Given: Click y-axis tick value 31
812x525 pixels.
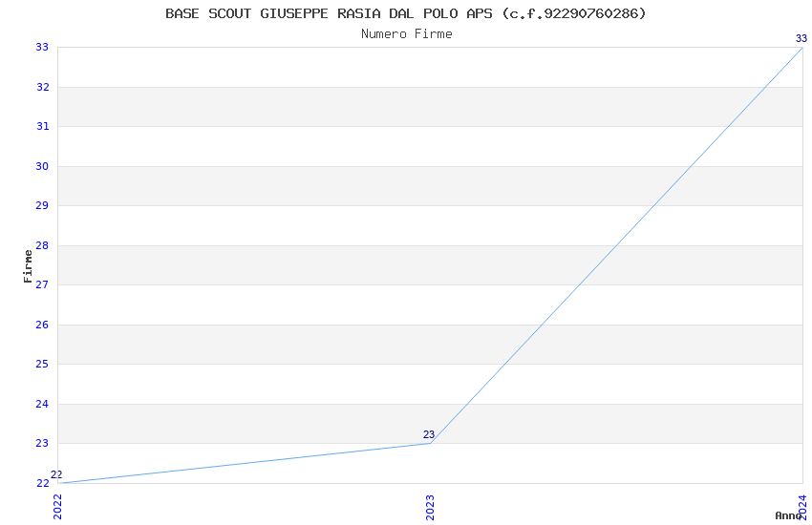Looking at the screenshot, I should point(42,126).
